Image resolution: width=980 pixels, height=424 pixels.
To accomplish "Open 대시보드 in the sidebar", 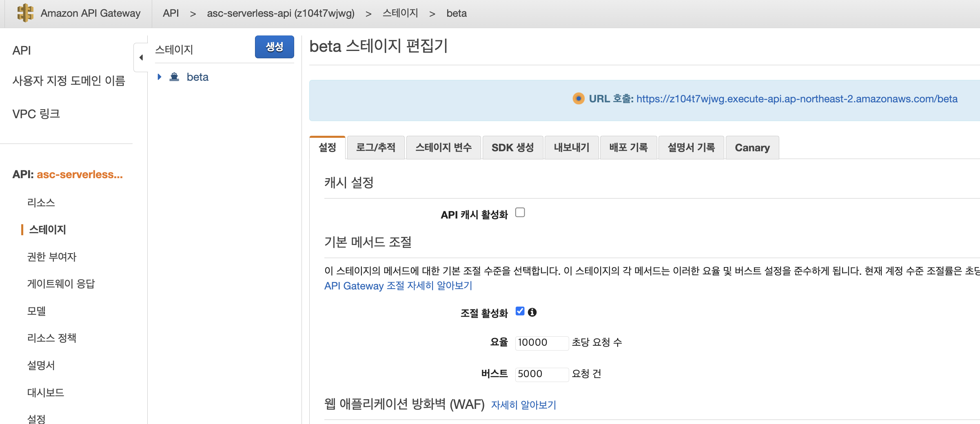I will coord(46,393).
